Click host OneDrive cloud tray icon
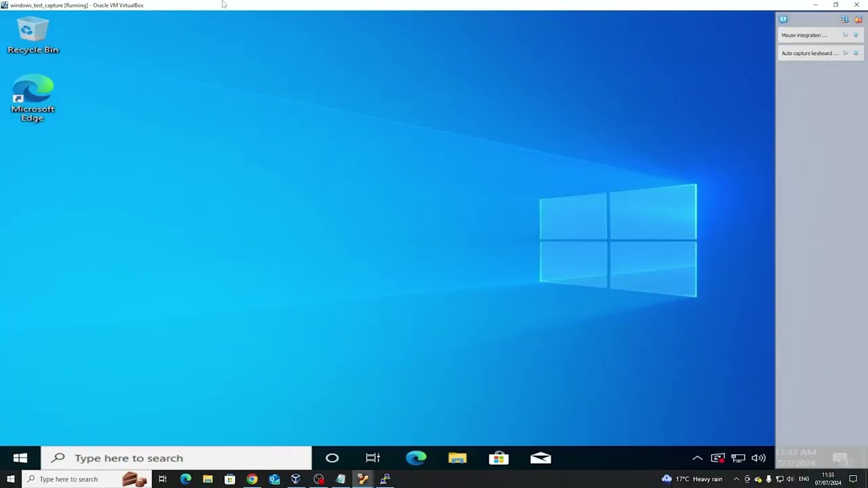This screenshot has height=488, width=868. pyautogui.click(x=758, y=479)
